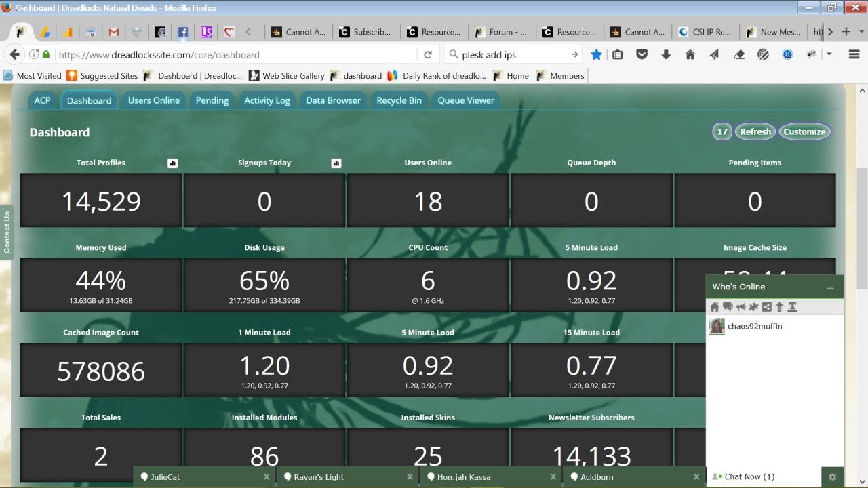868x488 pixels.
Task: Open the Activity Log tab
Action: click(x=267, y=100)
